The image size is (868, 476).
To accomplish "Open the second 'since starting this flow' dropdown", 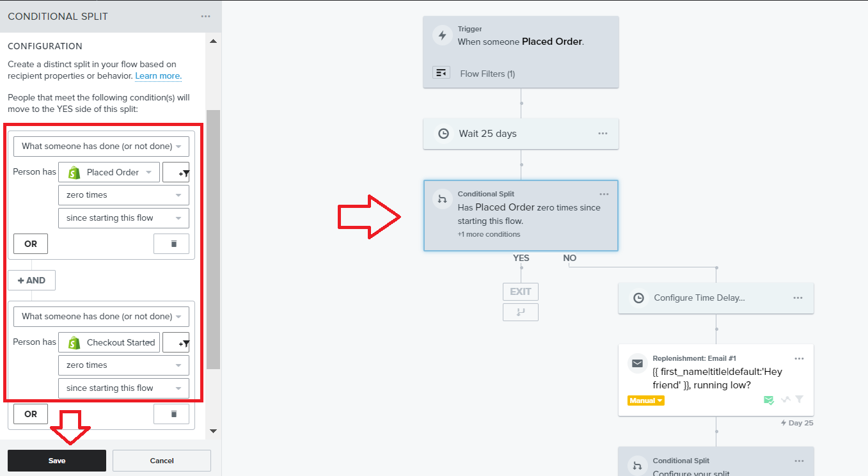I will click(x=123, y=388).
